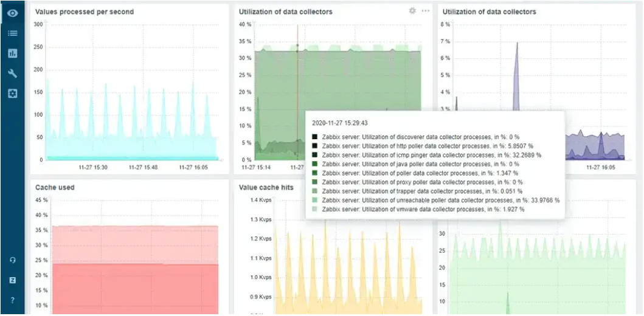Select the 'Value cache hits' widget header
Image resolution: width=644 pixels, height=316 pixels.
pos(267,188)
